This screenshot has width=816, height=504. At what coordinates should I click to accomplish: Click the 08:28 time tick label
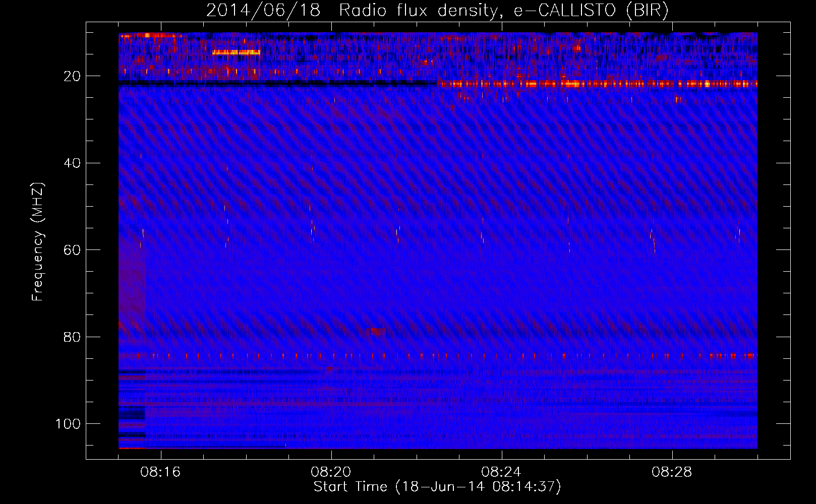(672, 472)
